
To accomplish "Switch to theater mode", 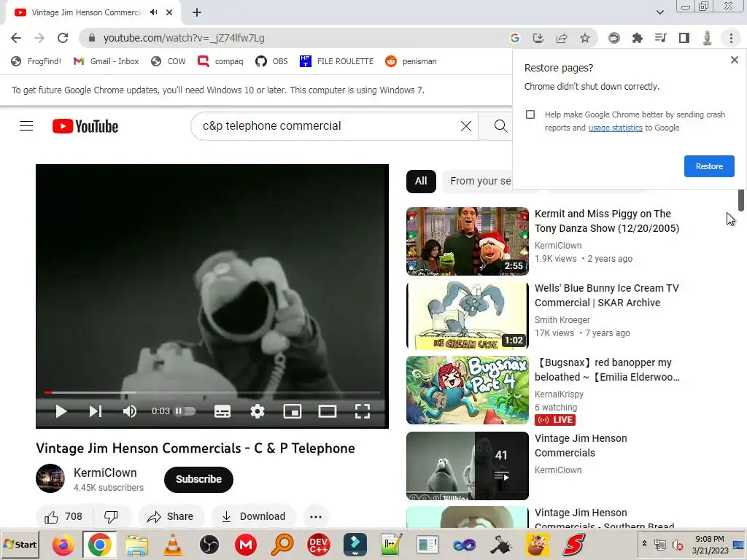I will tap(328, 411).
